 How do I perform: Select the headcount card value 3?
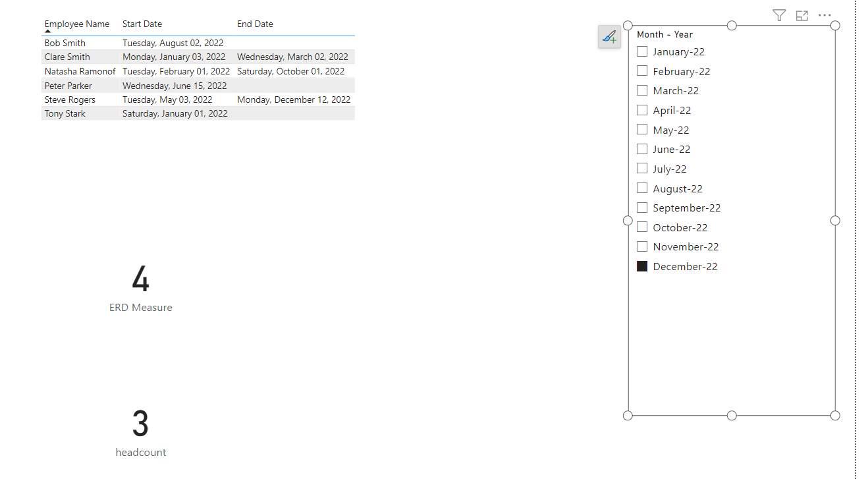point(140,424)
